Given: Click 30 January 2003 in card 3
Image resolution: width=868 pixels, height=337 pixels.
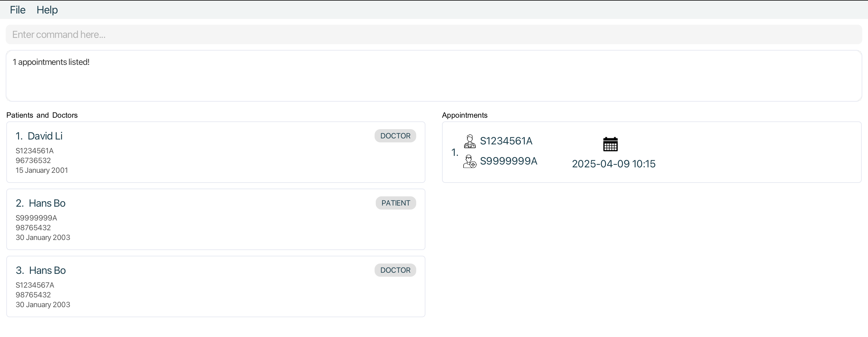Looking at the screenshot, I should 43,305.
